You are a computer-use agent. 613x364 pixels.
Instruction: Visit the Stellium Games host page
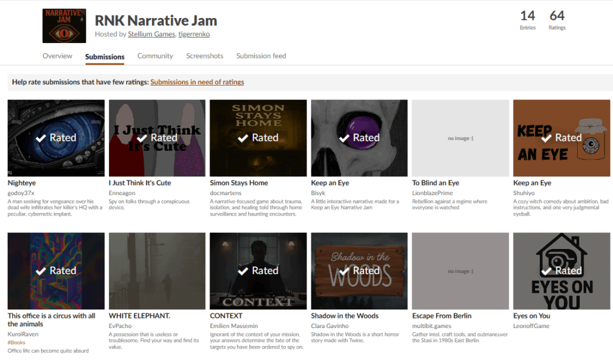pyautogui.click(x=151, y=35)
